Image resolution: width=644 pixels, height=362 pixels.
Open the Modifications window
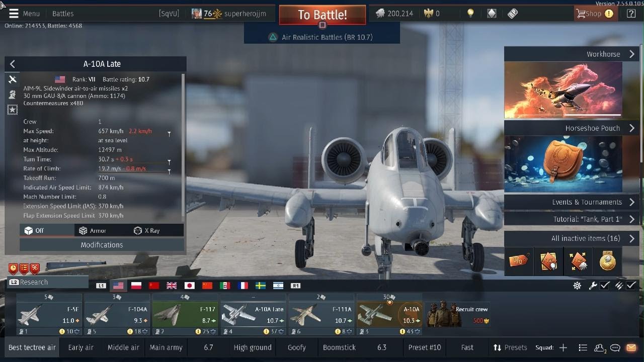pyautogui.click(x=102, y=245)
